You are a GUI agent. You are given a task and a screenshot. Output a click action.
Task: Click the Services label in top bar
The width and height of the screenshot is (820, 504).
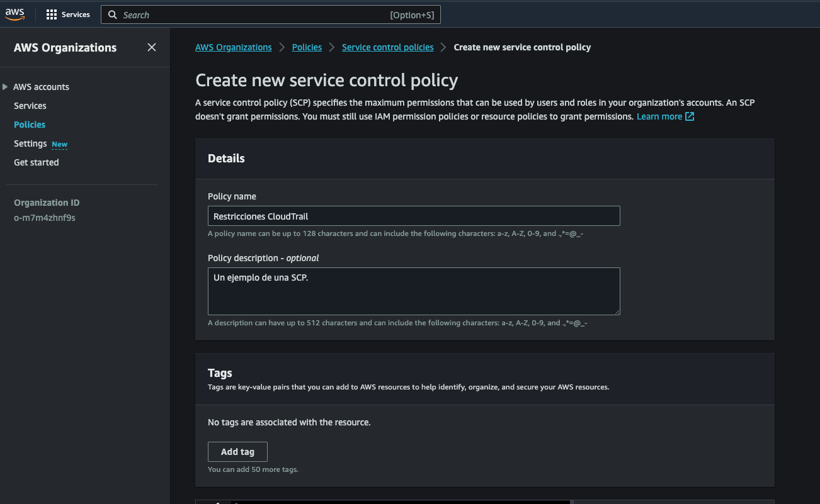pyautogui.click(x=76, y=14)
